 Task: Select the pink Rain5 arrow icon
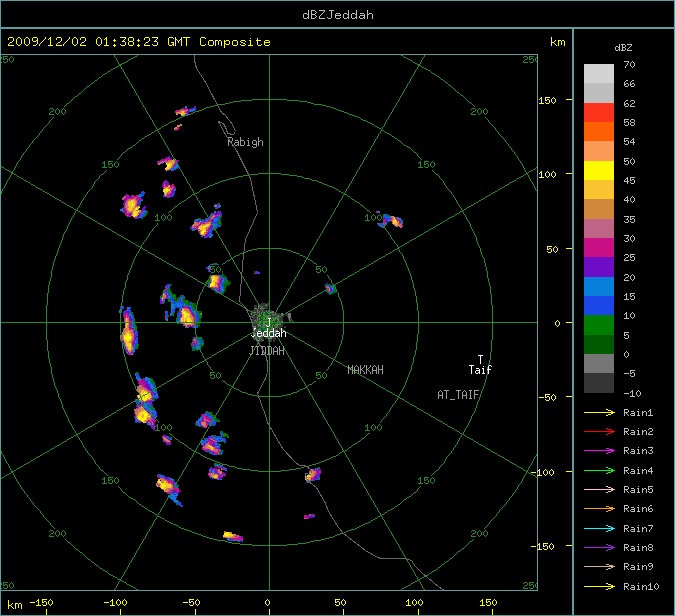click(x=599, y=489)
